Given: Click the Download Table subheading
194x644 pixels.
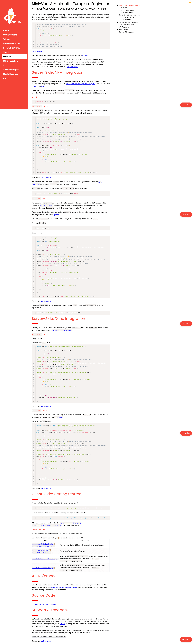Looking at the screenshot, I should pyautogui.click(x=39, y=530).
